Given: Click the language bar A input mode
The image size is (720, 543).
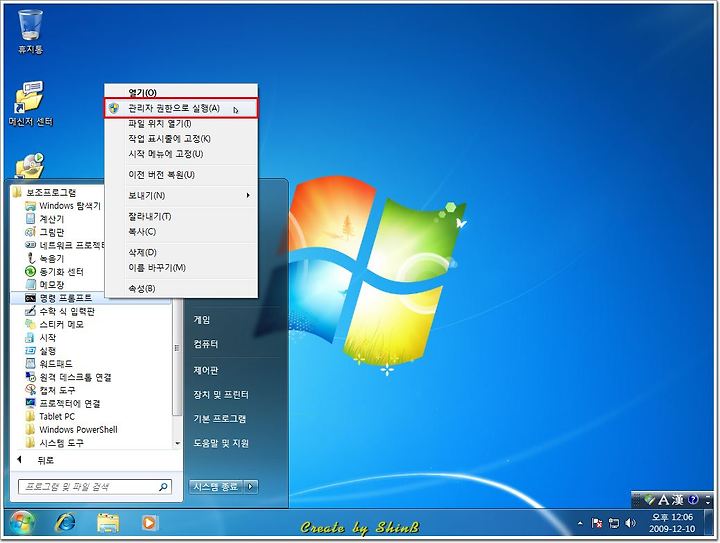Looking at the screenshot, I should point(663,500).
